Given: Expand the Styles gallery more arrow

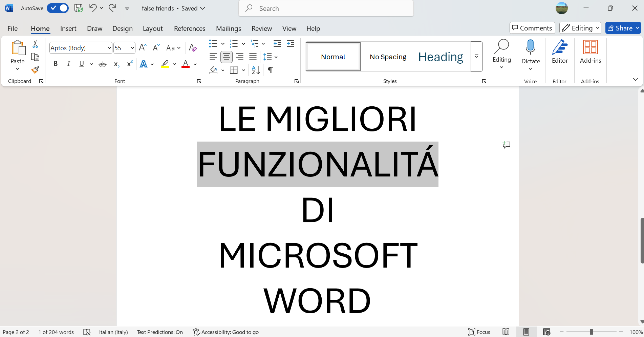Looking at the screenshot, I should (x=476, y=57).
